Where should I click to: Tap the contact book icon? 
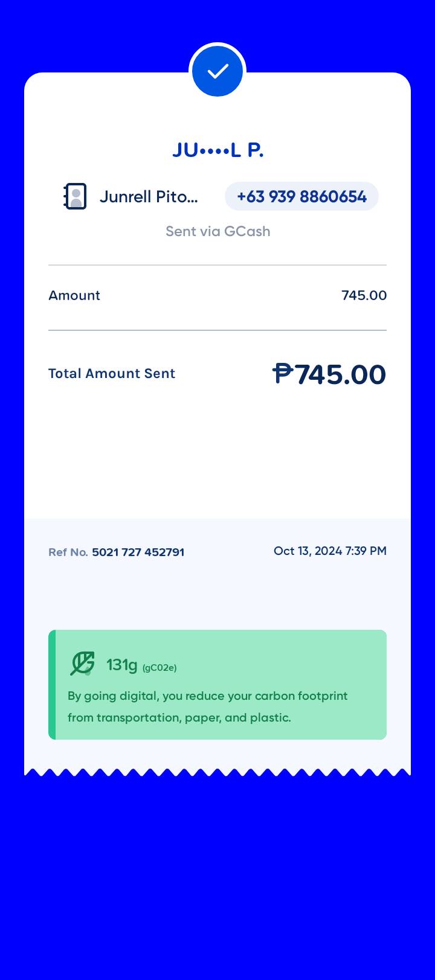click(x=76, y=196)
